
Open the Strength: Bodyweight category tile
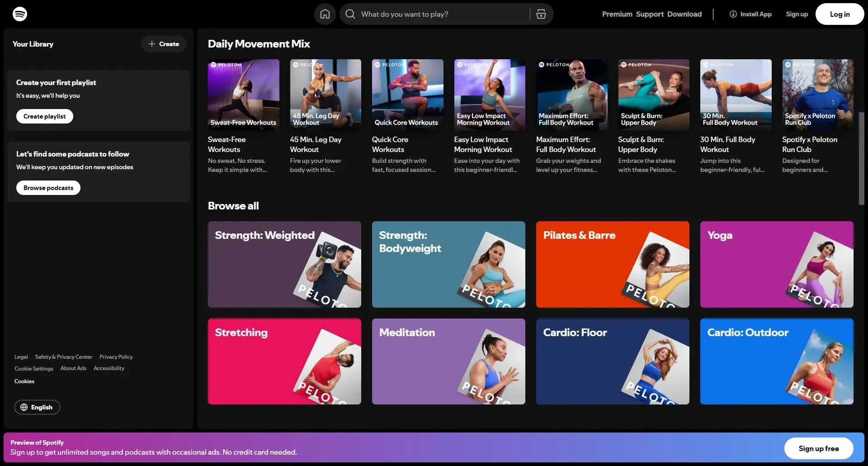(448, 264)
